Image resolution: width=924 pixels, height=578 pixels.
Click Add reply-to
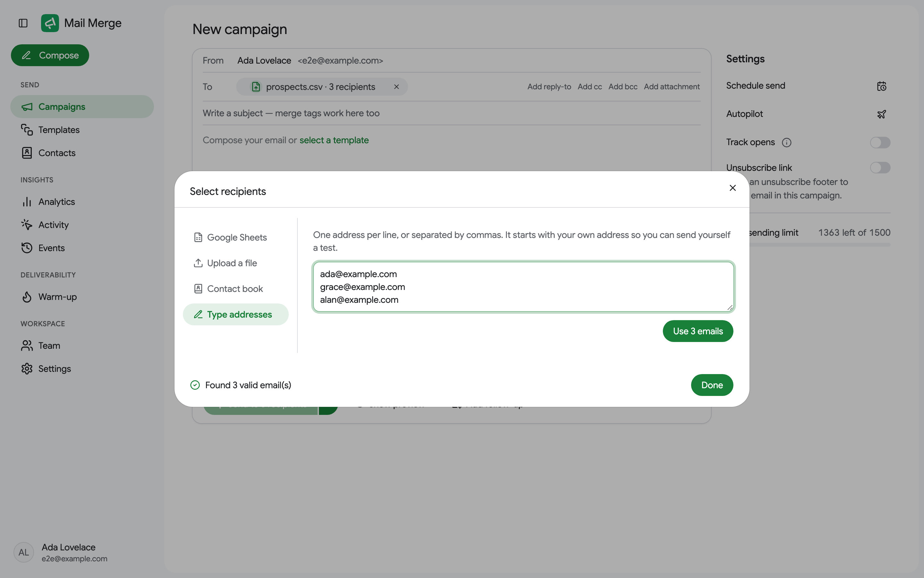pyautogui.click(x=549, y=87)
